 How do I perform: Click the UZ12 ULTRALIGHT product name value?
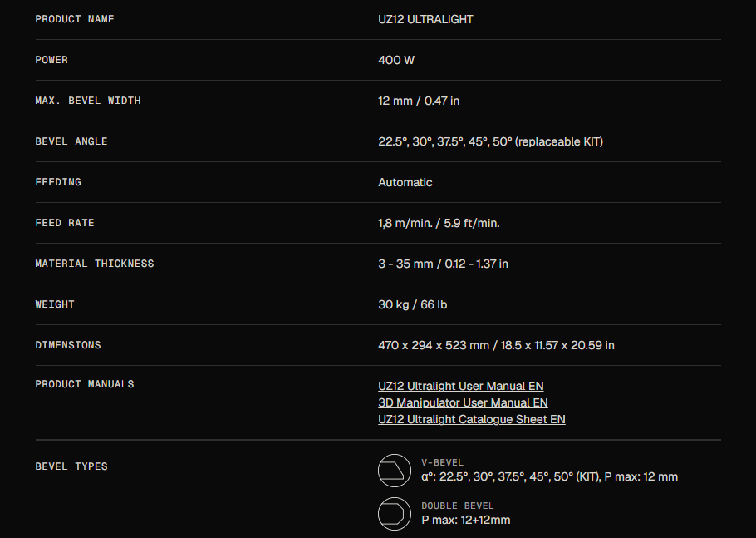(425, 19)
